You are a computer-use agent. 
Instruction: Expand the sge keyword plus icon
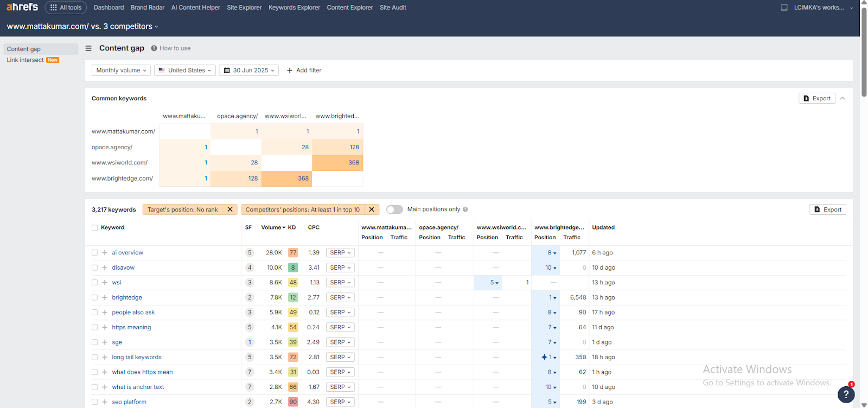point(105,342)
